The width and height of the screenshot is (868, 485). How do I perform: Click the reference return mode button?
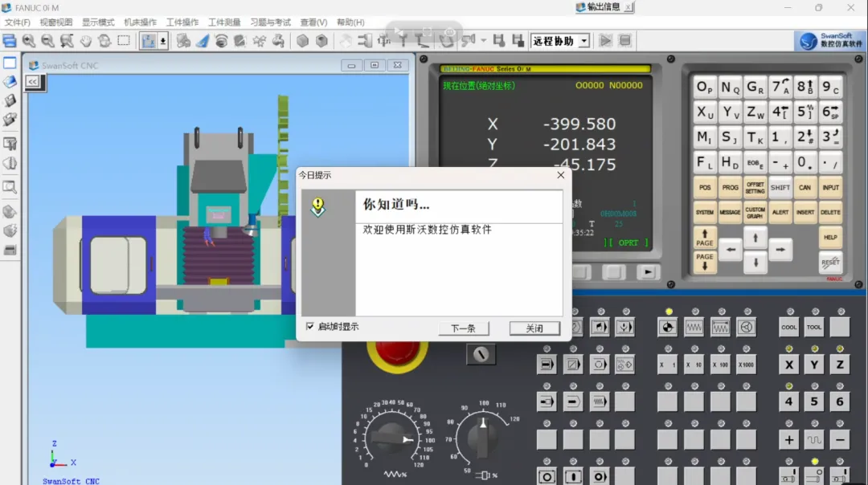(x=668, y=328)
